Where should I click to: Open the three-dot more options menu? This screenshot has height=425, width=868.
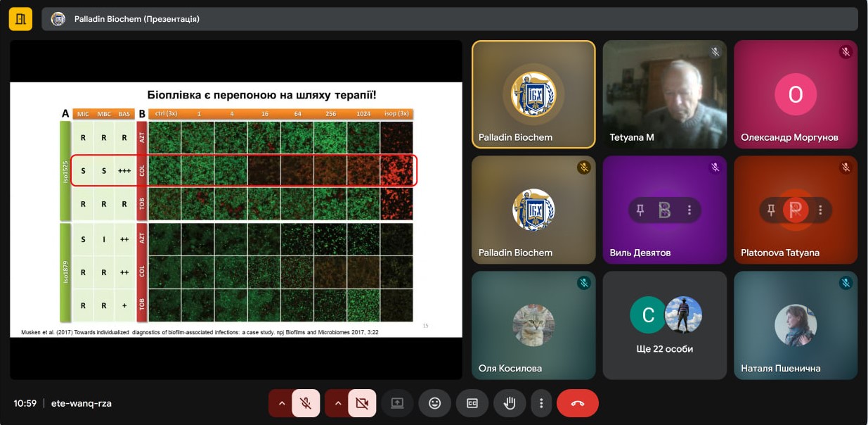541,403
